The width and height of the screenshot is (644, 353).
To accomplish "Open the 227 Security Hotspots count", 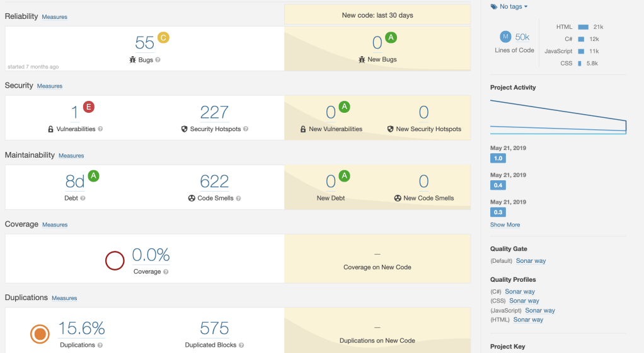I will tap(214, 112).
